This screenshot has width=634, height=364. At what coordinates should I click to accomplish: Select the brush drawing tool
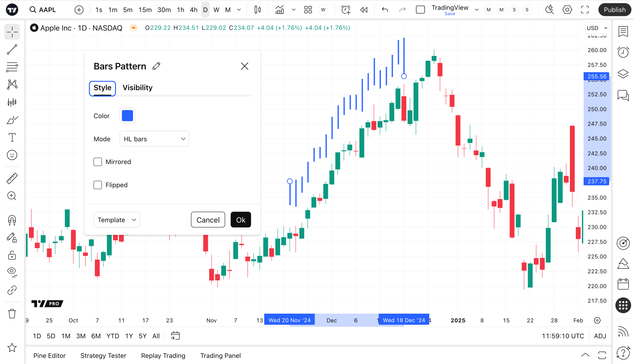[12, 120]
